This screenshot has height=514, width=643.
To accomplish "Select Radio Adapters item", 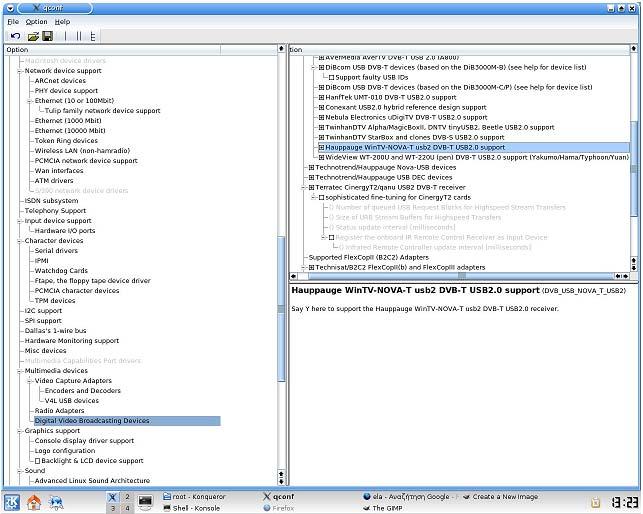I will coord(59,411).
